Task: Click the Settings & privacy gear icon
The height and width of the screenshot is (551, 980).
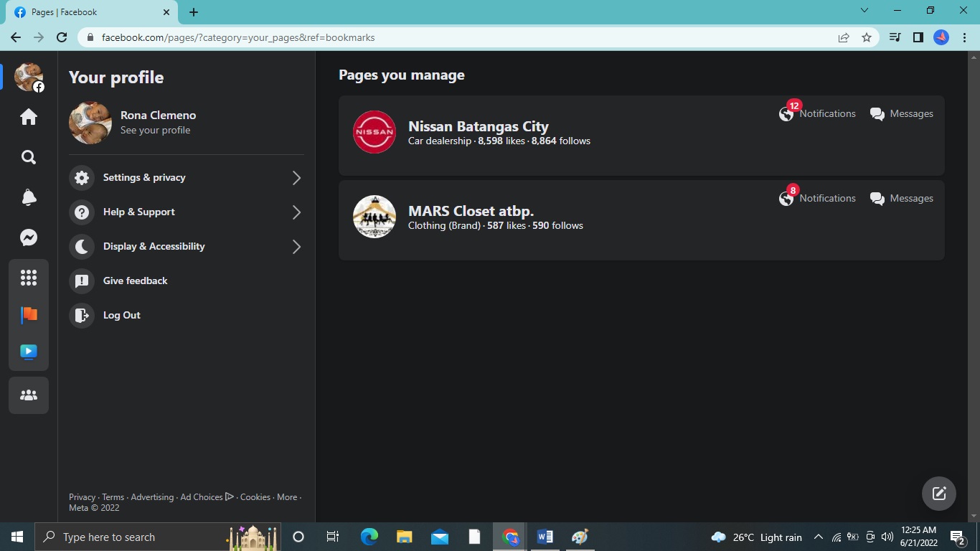Action: pyautogui.click(x=82, y=177)
